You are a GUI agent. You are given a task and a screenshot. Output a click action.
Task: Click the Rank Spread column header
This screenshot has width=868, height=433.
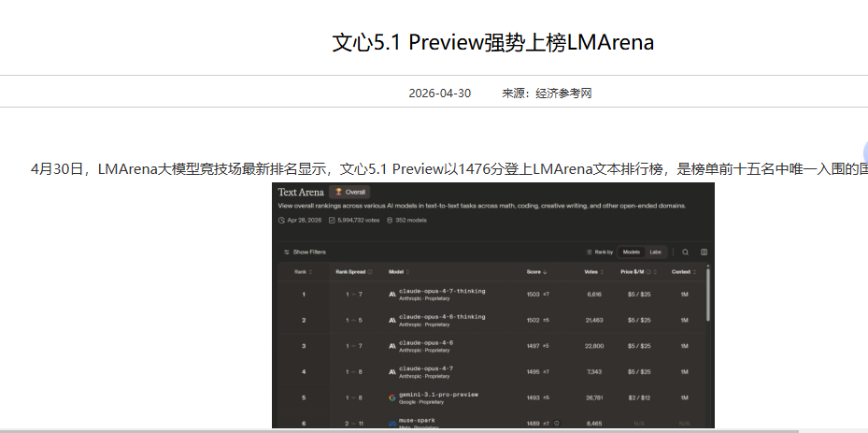point(350,272)
